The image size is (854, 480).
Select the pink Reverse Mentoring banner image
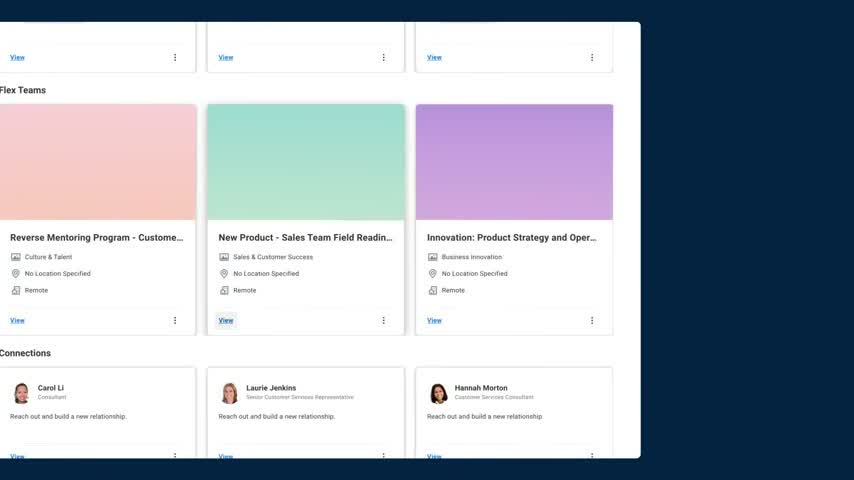pos(98,162)
